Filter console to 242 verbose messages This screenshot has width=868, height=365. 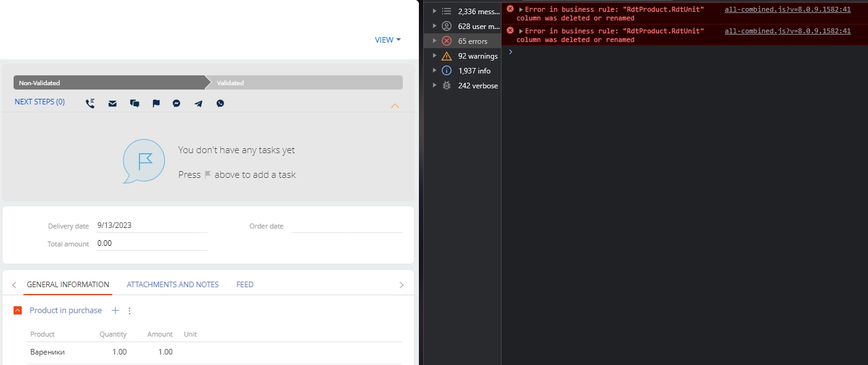click(x=463, y=85)
